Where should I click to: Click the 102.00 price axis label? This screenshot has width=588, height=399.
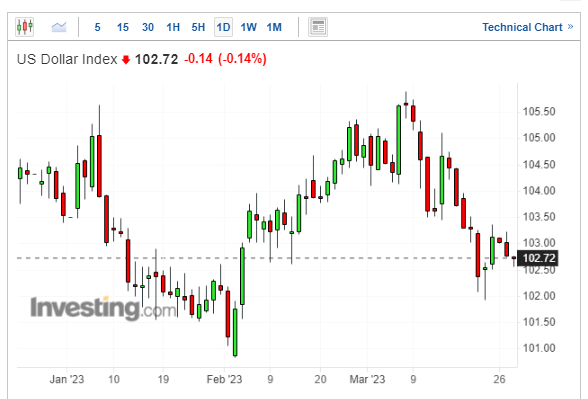539,296
